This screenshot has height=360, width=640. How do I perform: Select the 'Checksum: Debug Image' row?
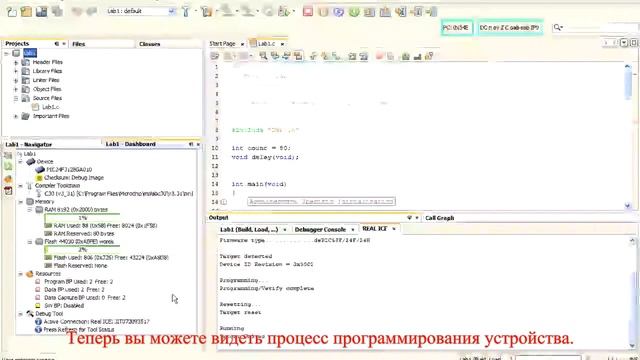tap(70, 178)
